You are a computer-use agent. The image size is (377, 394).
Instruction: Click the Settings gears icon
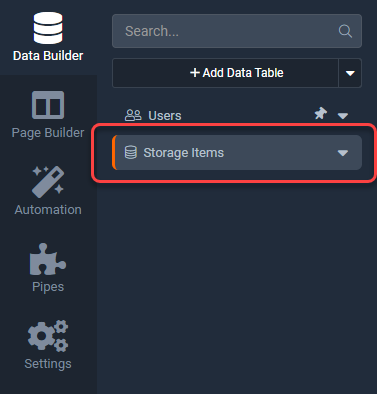48,336
